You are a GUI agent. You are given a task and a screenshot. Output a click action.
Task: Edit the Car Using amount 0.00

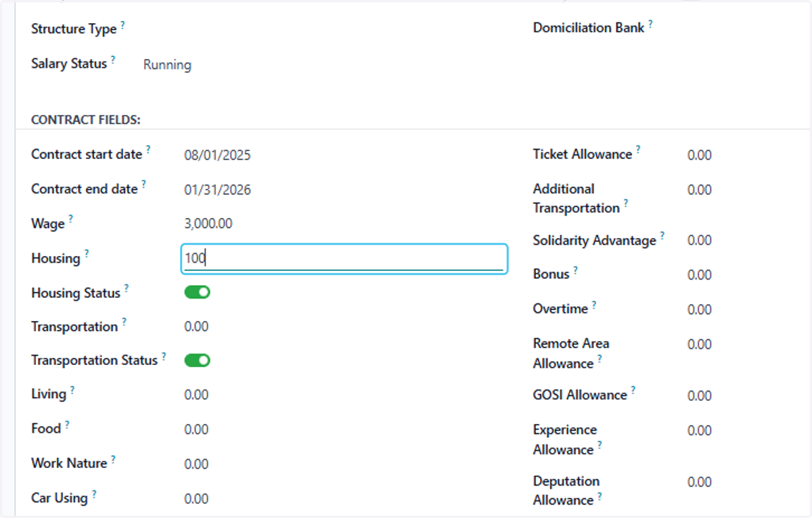(x=196, y=499)
